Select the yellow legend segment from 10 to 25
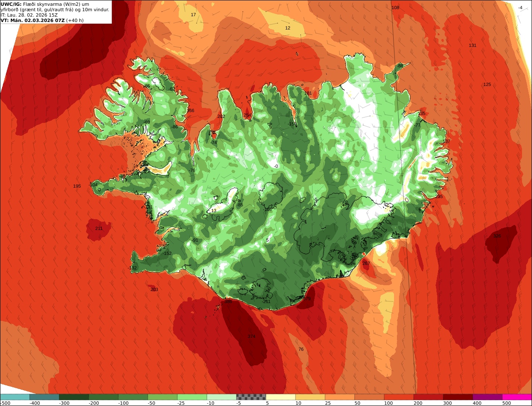This screenshot has height=406, width=532. click(x=310, y=397)
